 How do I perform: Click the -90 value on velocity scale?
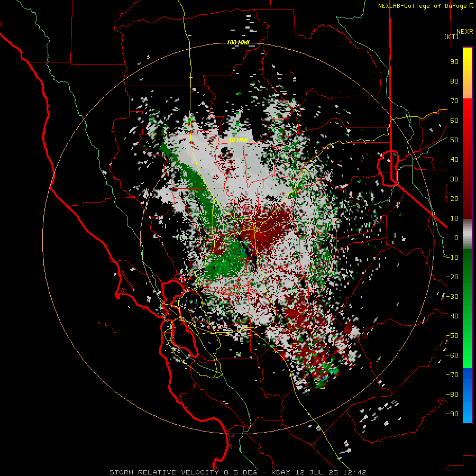tap(452, 414)
